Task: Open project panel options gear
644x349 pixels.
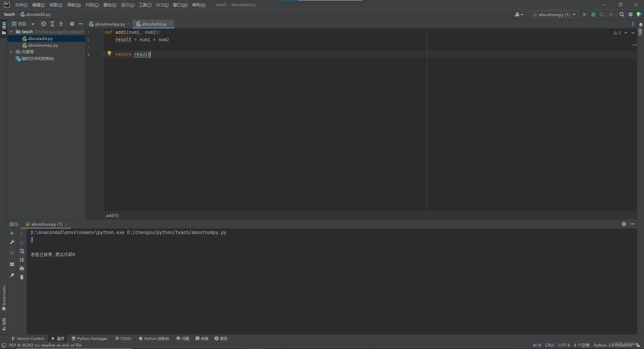Action: [x=72, y=24]
